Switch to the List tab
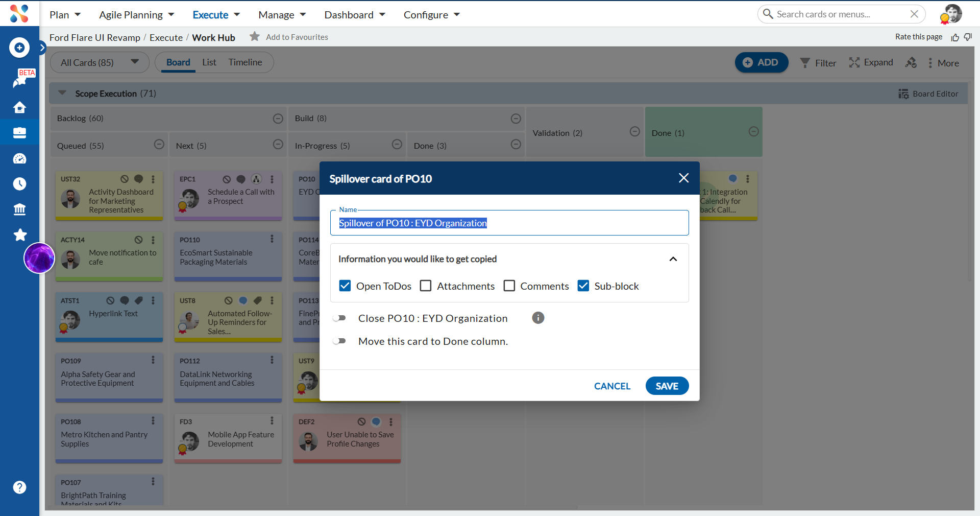 [209, 62]
